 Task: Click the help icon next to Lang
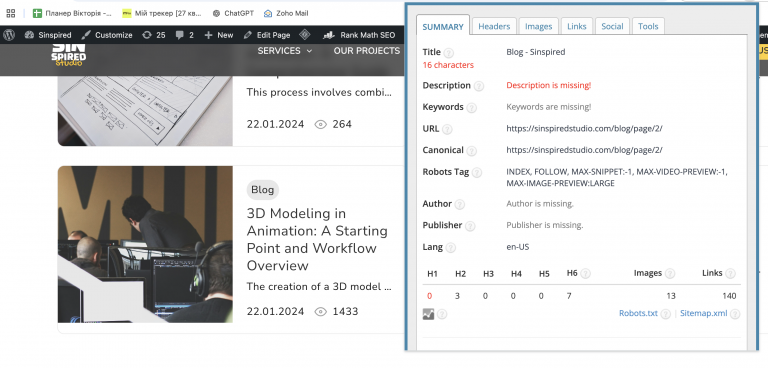(x=451, y=247)
